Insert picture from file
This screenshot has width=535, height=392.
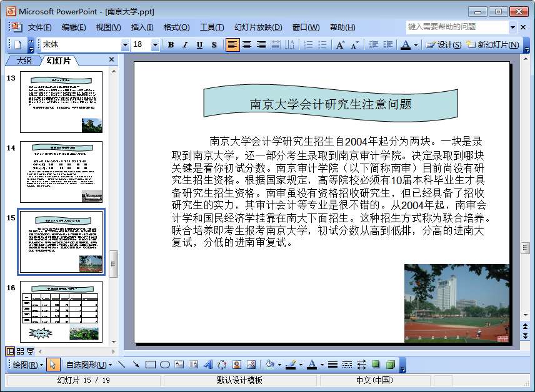(251, 365)
